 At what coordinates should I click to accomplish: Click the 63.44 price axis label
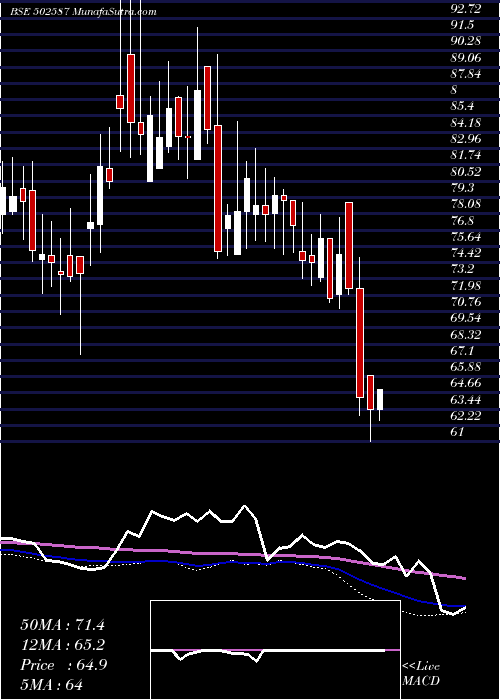point(466,400)
